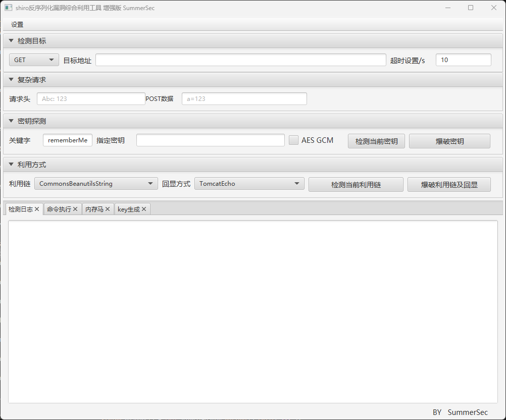506x420 pixels.
Task: Open the 利用链 CommonsBeanutilsString dropdown
Action: (x=96, y=184)
